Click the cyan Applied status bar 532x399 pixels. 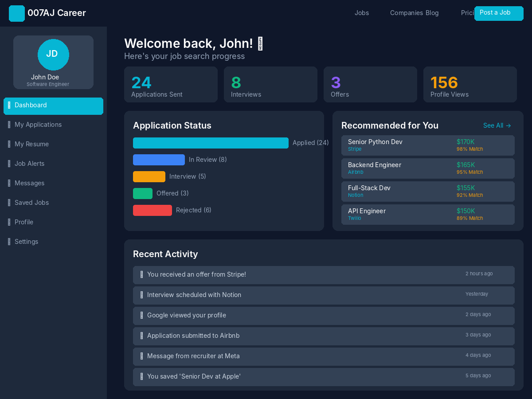click(x=211, y=143)
